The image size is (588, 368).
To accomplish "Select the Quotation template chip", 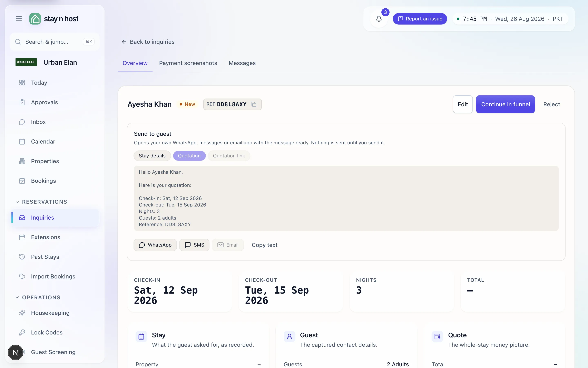I will tap(189, 156).
